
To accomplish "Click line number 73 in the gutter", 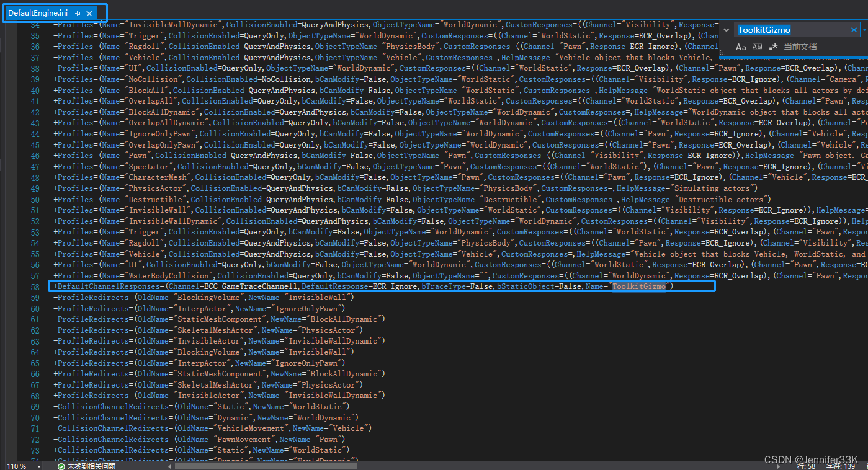I will [x=35, y=450].
